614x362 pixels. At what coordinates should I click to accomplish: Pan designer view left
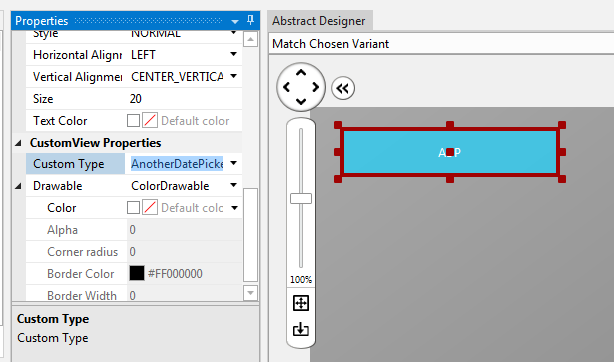tap(286, 87)
